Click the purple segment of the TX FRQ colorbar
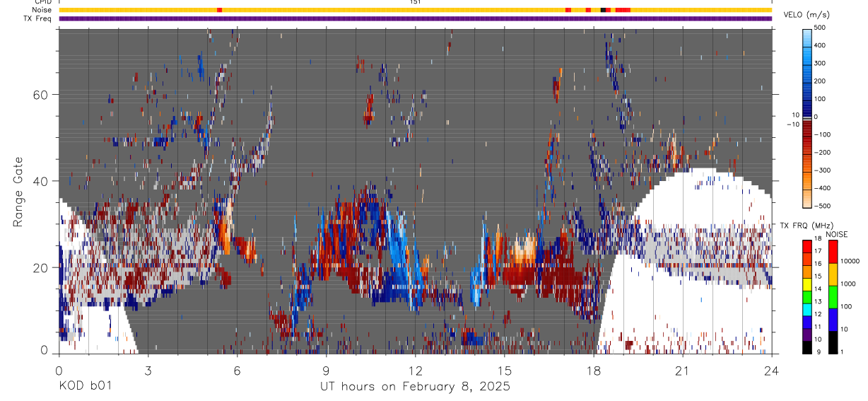868x401 pixels. coord(807,335)
